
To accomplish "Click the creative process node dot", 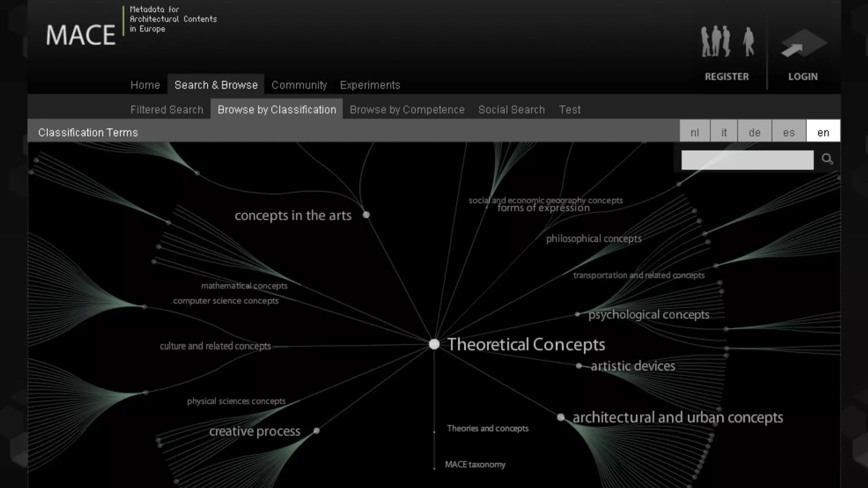I will pos(316,431).
